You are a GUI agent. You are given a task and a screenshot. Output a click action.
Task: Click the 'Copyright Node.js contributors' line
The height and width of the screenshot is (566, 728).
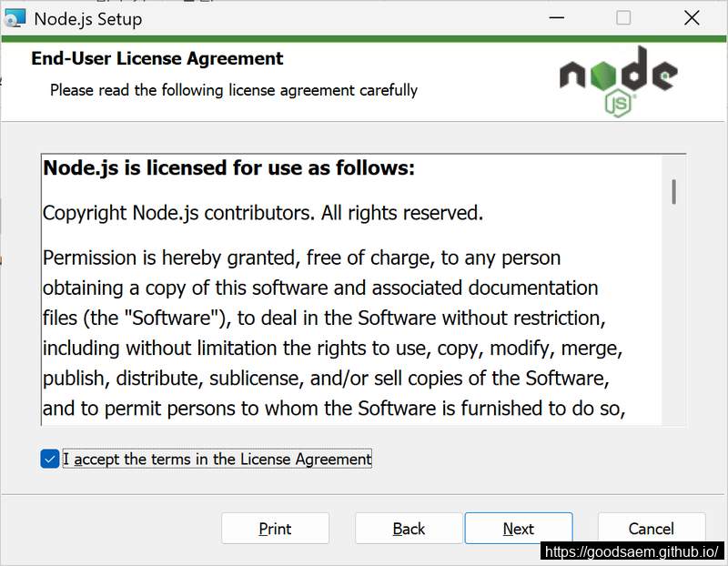click(x=263, y=213)
